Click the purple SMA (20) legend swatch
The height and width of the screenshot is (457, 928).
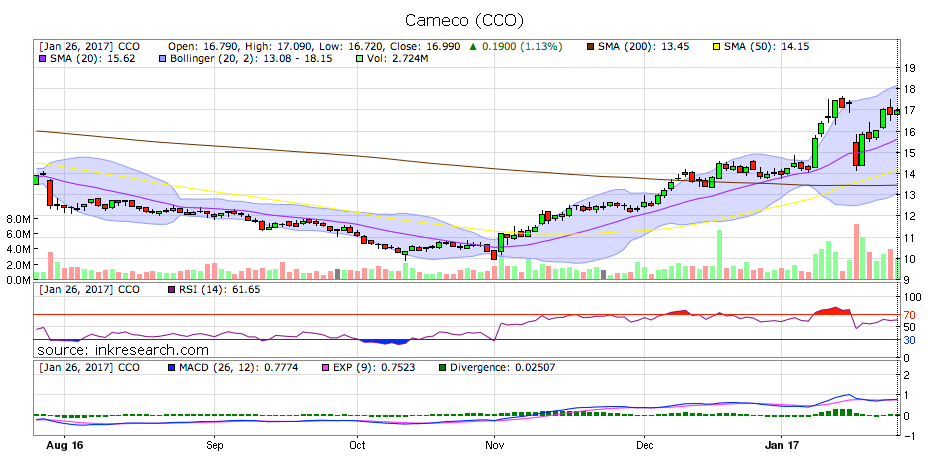point(43,59)
